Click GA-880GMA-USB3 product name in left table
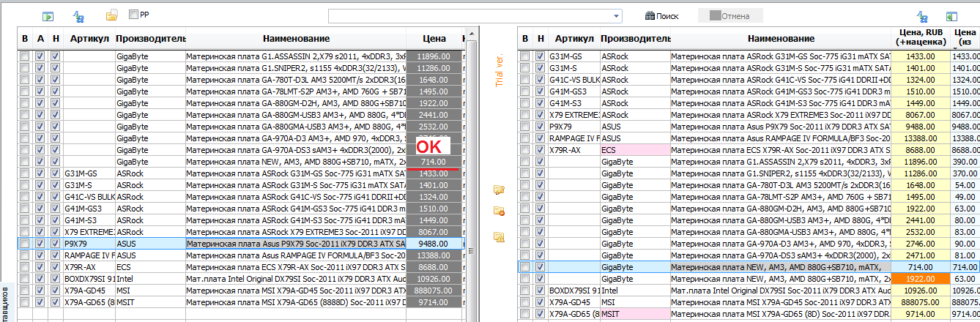This screenshot has width=980, height=322. tap(296, 126)
